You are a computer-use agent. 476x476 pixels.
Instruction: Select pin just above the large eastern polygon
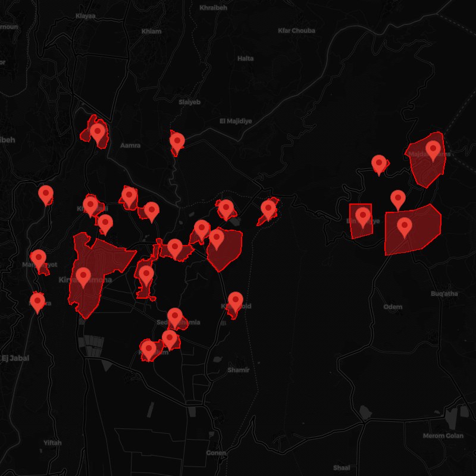(398, 199)
